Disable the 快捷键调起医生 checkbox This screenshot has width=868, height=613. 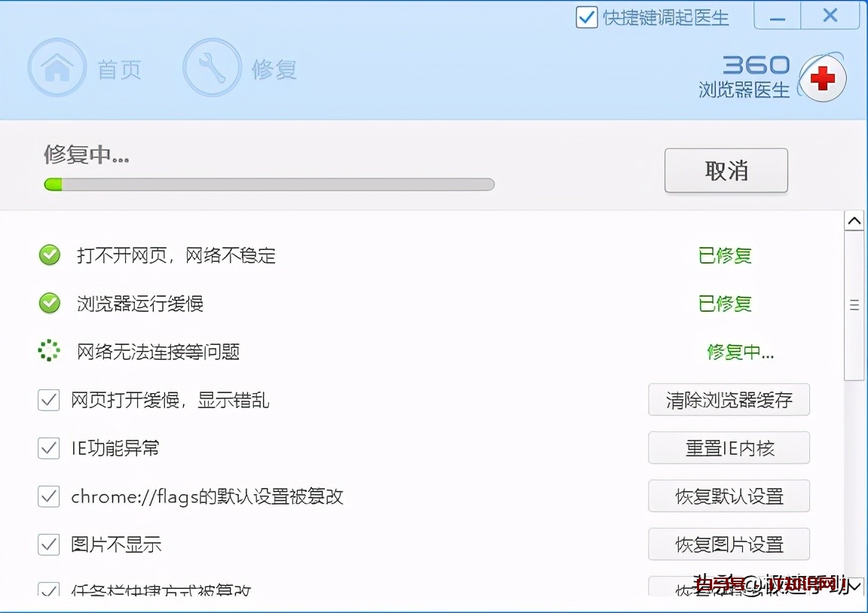586,17
